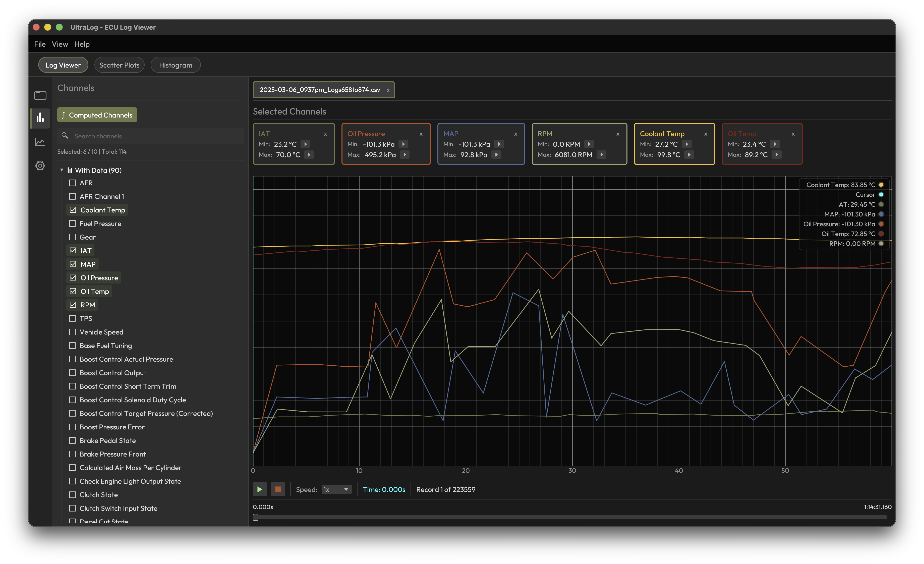Open the file browser panel in the sidebar
This screenshot has height=564, width=924.
coord(40,95)
